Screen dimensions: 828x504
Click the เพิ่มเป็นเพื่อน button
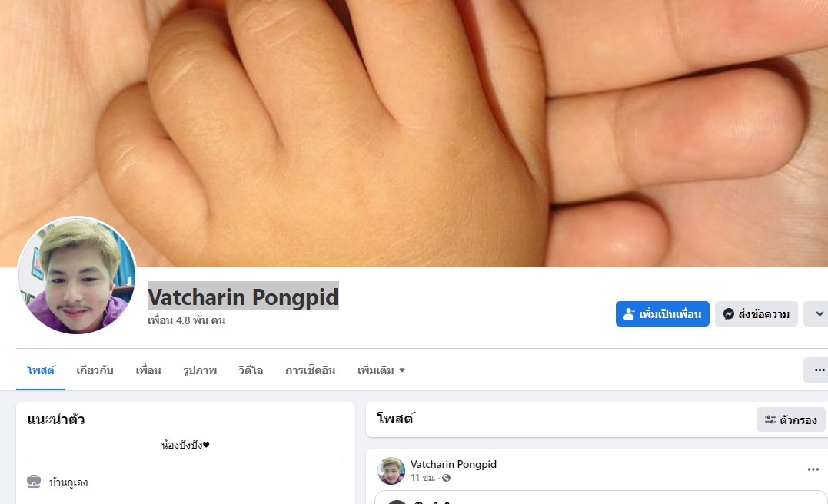click(662, 314)
